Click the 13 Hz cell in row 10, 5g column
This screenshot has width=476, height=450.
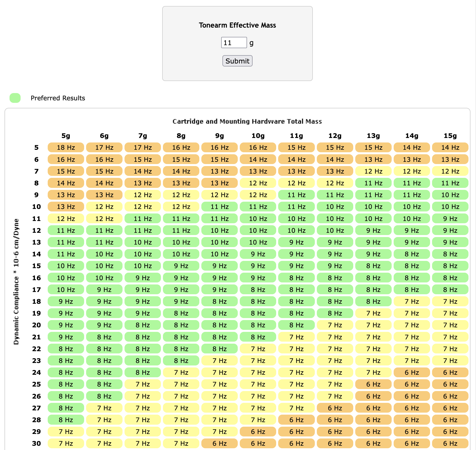pos(66,207)
